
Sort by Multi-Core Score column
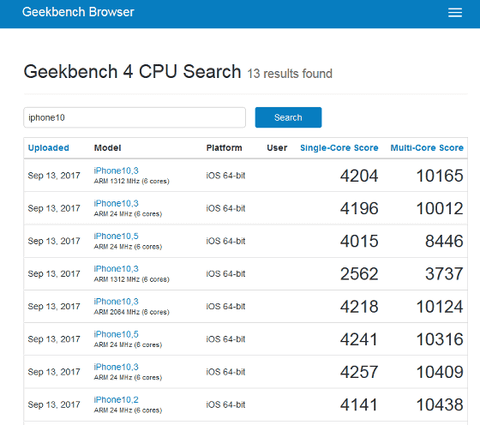pos(427,148)
